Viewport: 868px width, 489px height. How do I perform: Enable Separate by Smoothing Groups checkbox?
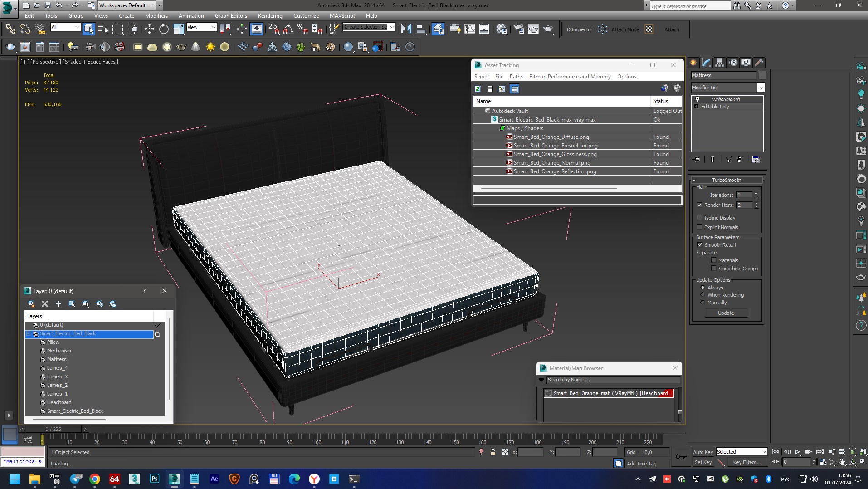point(713,269)
